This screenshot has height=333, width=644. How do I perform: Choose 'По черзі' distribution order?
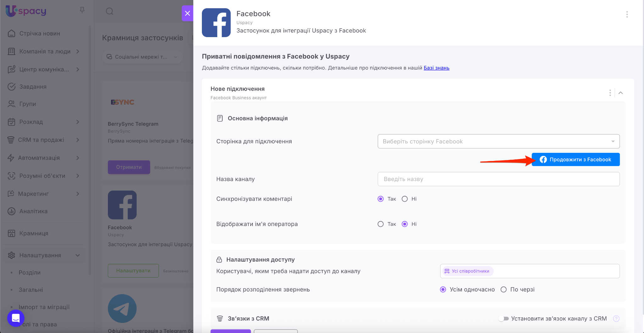tap(503, 289)
